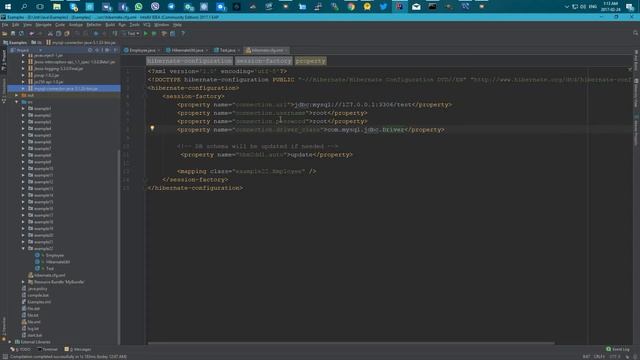The width and height of the screenshot is (640, 360).
Task: Open the TODO tool window button
Action: pyautogui.click(x=20, y=349)
